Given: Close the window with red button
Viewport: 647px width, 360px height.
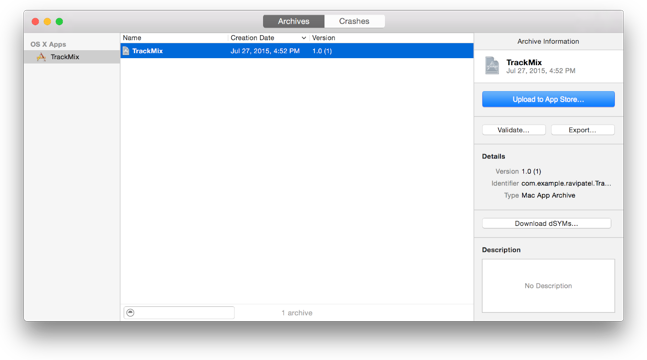Looking at the screenshot, I should 35,21.
